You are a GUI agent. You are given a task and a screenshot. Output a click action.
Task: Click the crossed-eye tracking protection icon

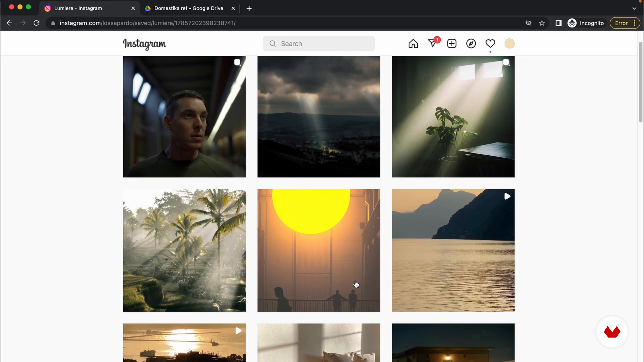[x=528, y=23]
